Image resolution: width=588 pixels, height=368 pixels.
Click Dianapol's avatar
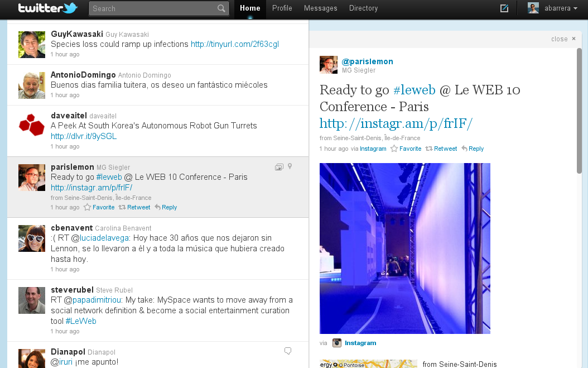[32, 359]
